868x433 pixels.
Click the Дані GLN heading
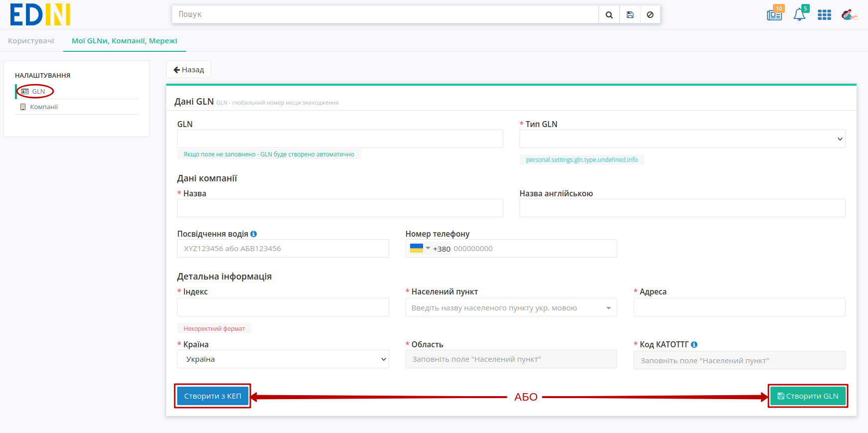(x=194, y=102)
